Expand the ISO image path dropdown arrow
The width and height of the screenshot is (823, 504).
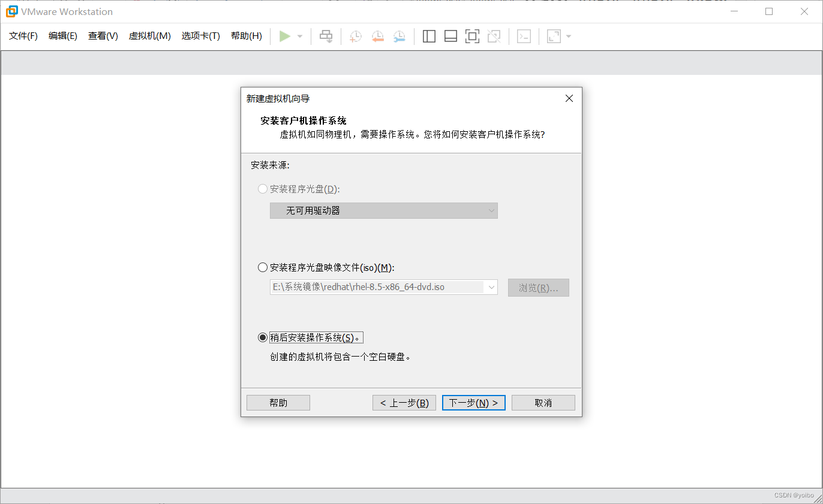pyautogui.click(x=492, y=287)
